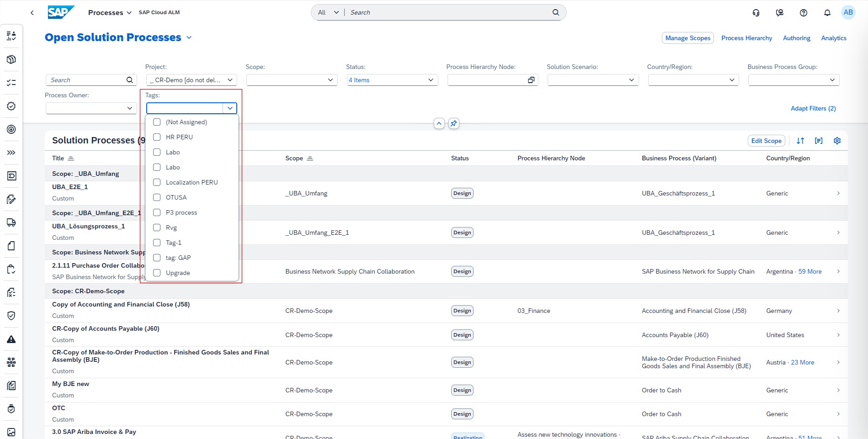868x439 pixels.
Task: Click the pin filter bar icon
Action: 453,123
